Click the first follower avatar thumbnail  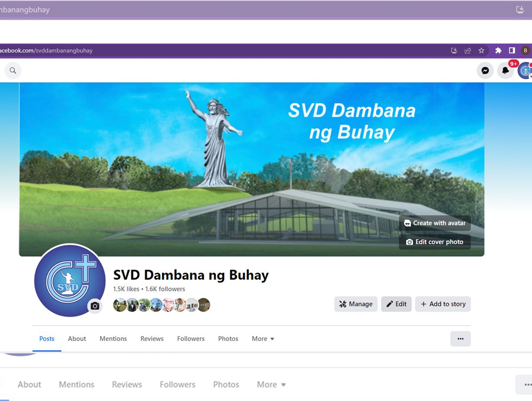[120, 305]
